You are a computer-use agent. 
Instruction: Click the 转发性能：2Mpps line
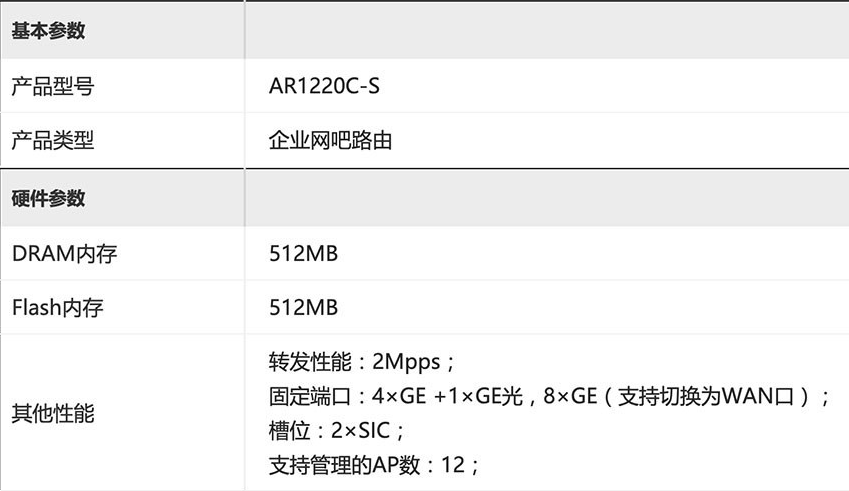tap(361, 362)
